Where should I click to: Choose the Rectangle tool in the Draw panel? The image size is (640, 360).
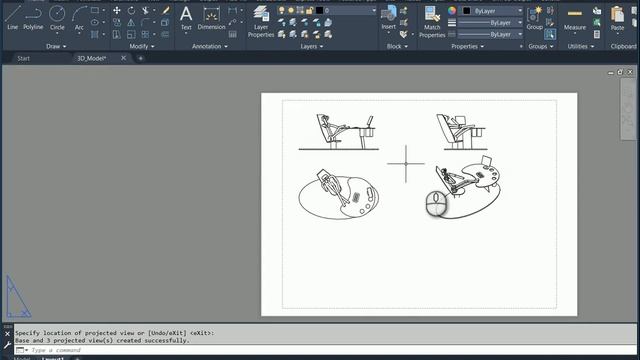pyautogui.click(x=95, y=10)
